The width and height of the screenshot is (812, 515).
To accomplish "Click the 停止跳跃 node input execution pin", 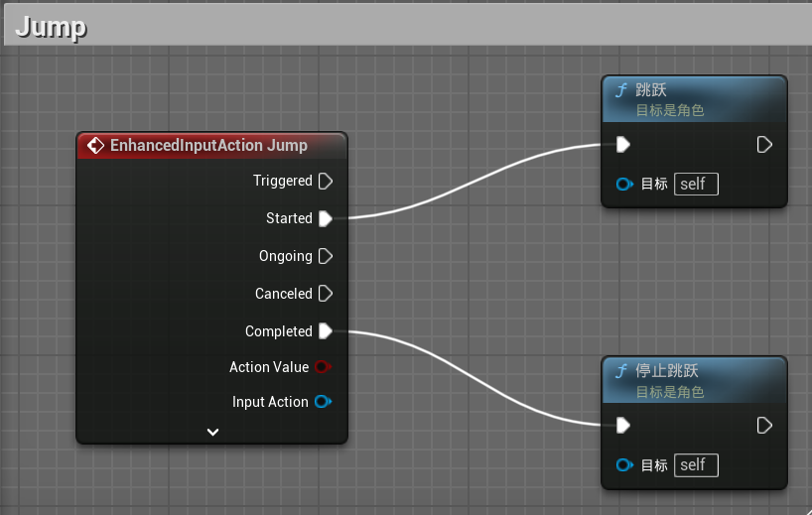I will [623, 426].
